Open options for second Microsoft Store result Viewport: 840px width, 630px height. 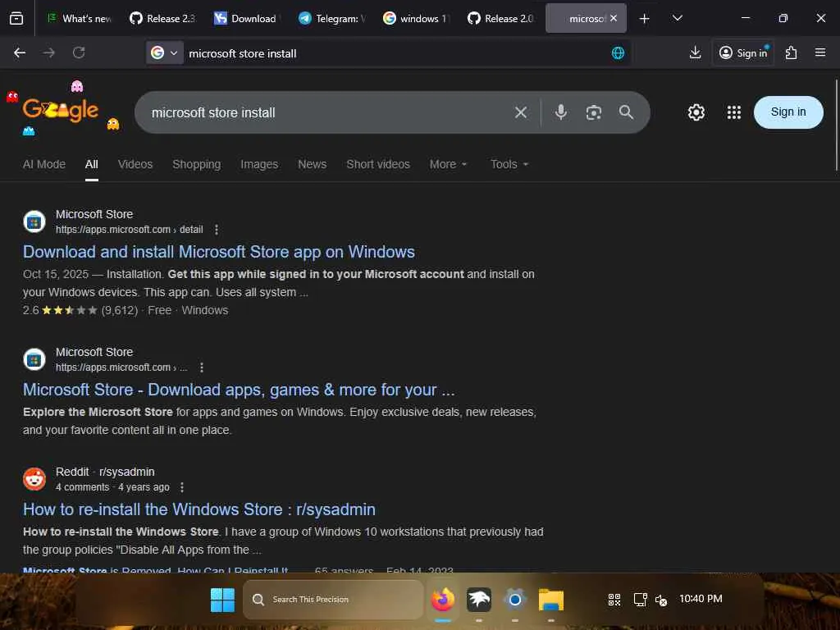coord(202,367)
